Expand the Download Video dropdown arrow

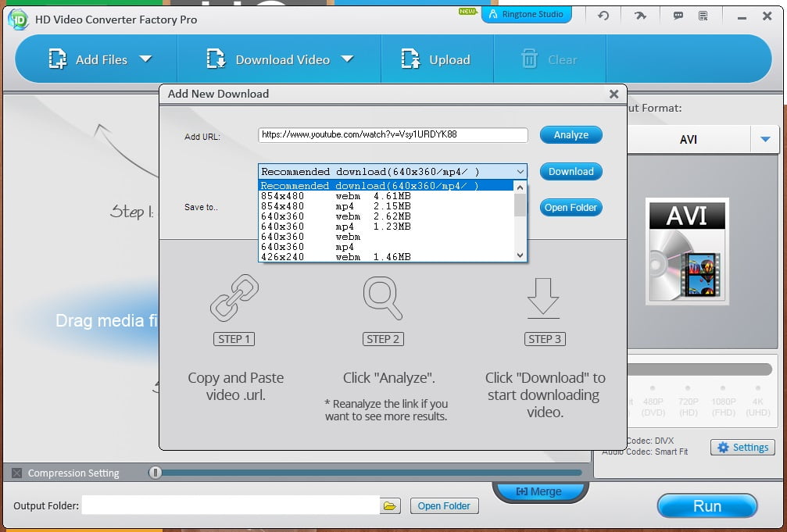tap(348, 59)
